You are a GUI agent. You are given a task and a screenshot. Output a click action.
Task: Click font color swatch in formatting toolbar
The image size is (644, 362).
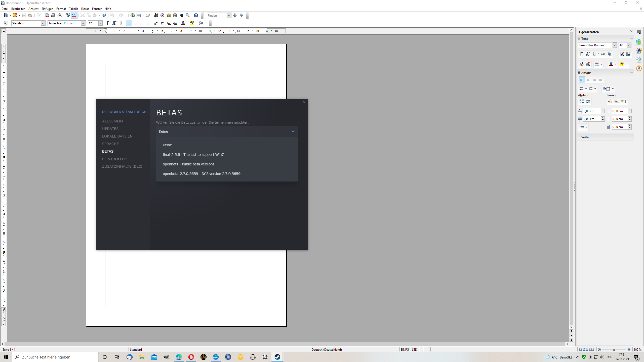[183, 23]
